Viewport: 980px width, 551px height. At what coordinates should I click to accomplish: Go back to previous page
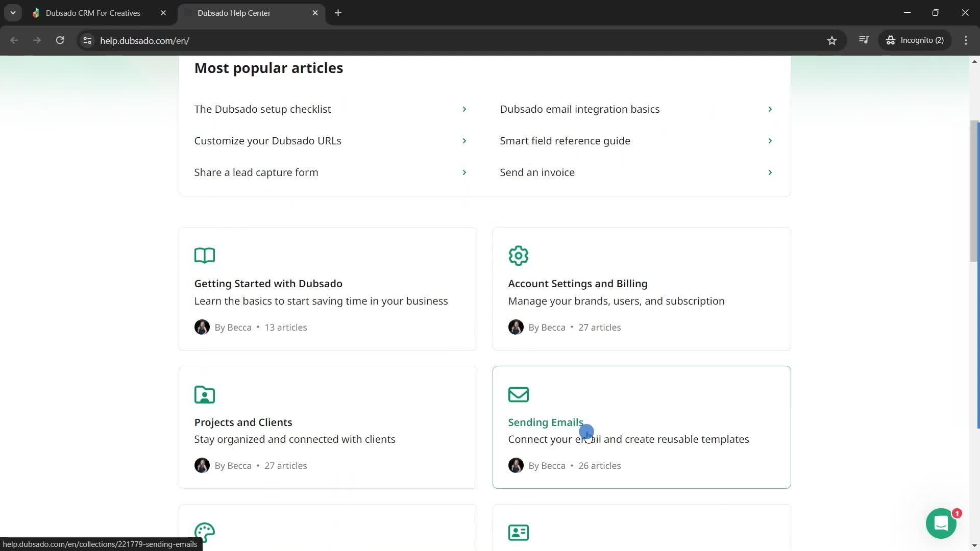coord(14,40)
